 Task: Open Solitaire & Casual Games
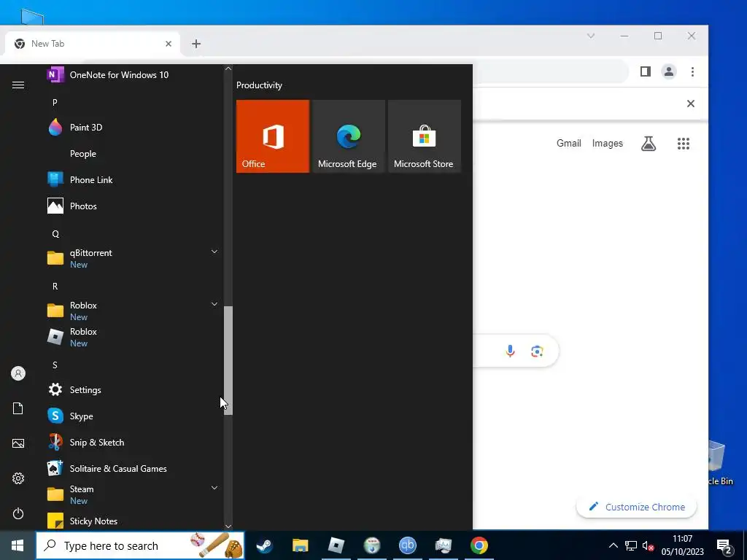131,469
